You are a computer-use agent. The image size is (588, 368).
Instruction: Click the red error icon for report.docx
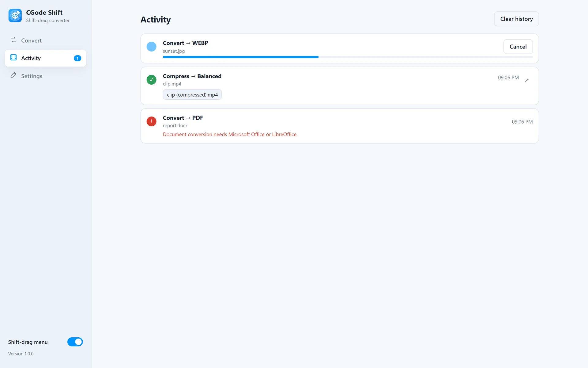click(x=151, y=121)
